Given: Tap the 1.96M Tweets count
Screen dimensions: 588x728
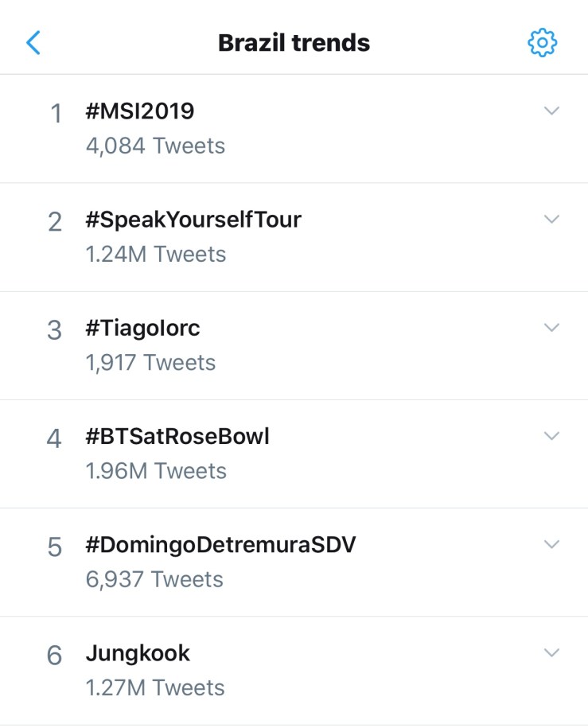Looking at the screenshot, I should pyautogui.click(x=156, y=471).
